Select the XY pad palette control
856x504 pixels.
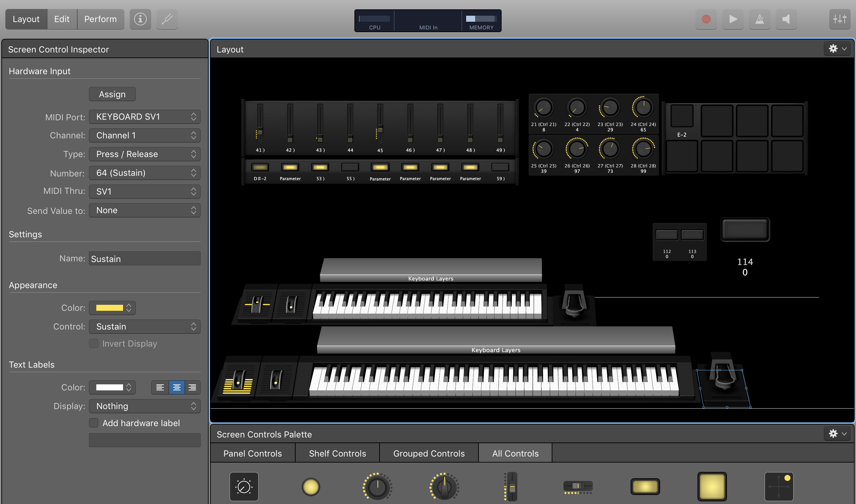(778, 486)
